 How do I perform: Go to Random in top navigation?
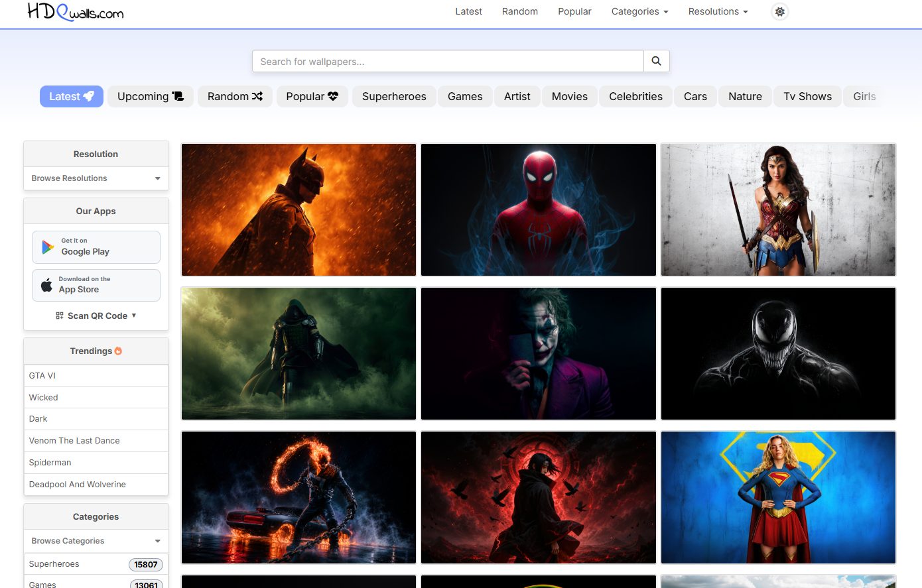click(x=520, y=11)
